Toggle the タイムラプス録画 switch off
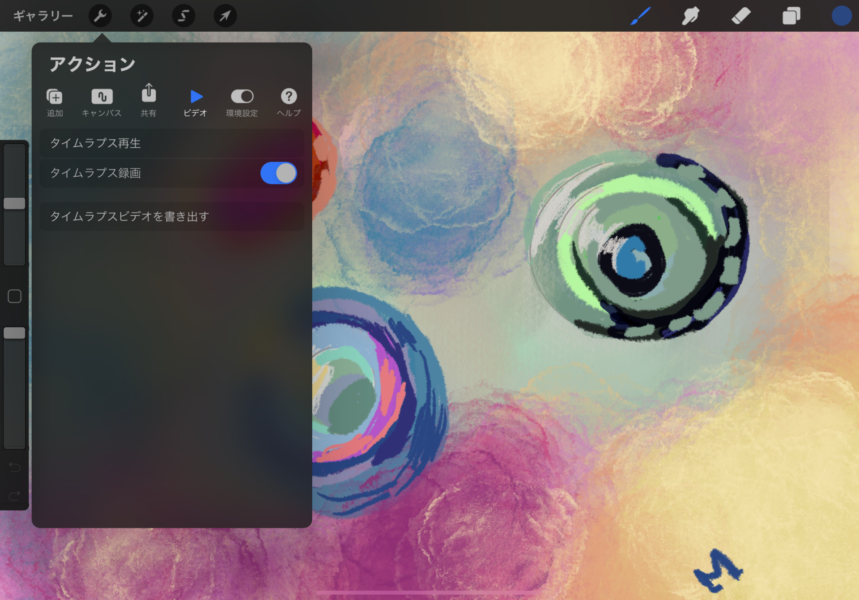Image resolution: width=859 pixels, height=600 pixels. pyautogui.click(x=279, y=173)
